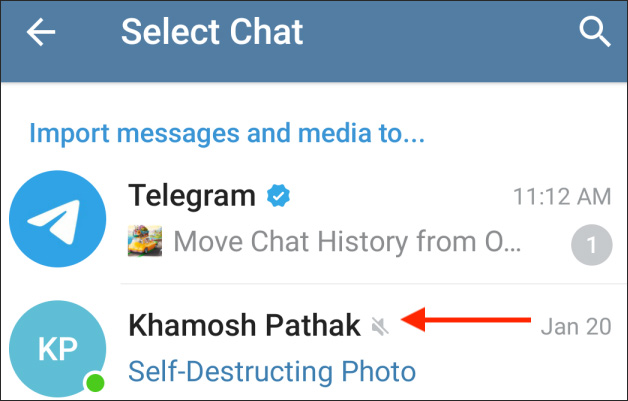Screen dimensions: 628x401
Task: Tap the Telegram paper plane avatar
Action: pyautogui.click(x=57, y=219)
